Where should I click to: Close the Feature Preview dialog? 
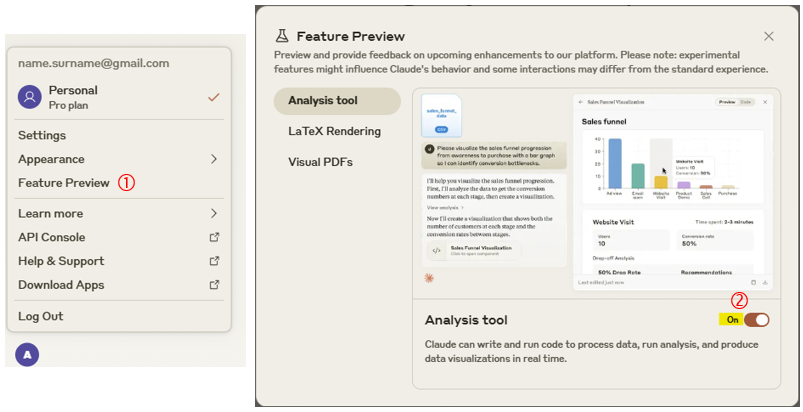pos(769,36)
